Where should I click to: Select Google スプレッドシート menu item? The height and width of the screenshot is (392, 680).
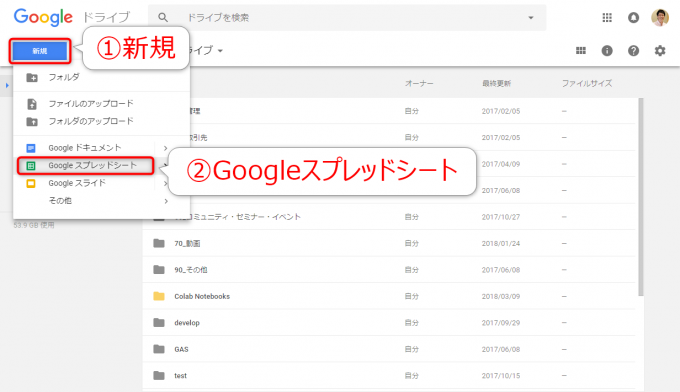pyautogui.click(x=85, y=166)
